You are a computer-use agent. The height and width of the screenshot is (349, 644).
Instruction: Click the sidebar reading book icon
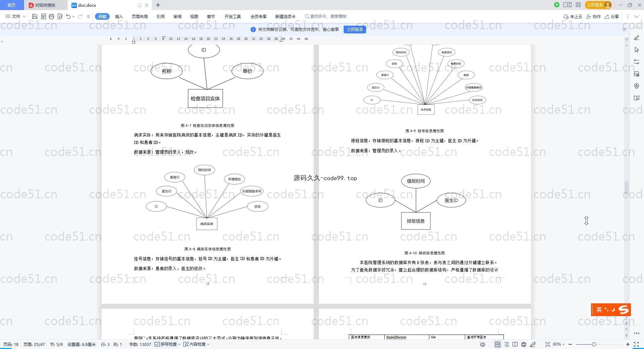[637, 98]
